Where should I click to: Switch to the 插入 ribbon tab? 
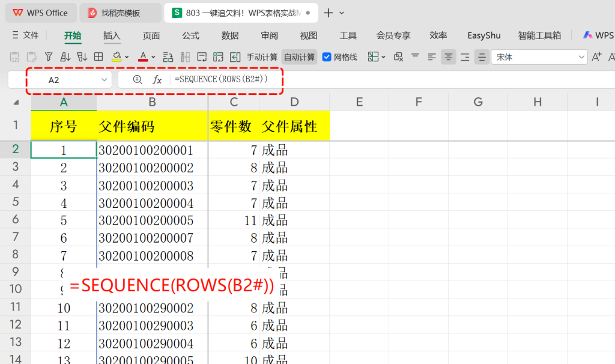point(112,35)
